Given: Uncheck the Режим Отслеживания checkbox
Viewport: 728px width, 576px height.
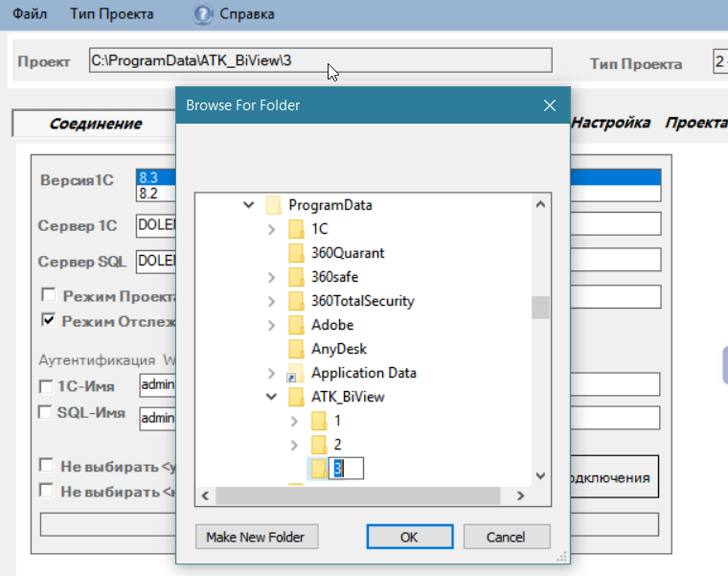Looking at the screenshot, I should (48, 319).
